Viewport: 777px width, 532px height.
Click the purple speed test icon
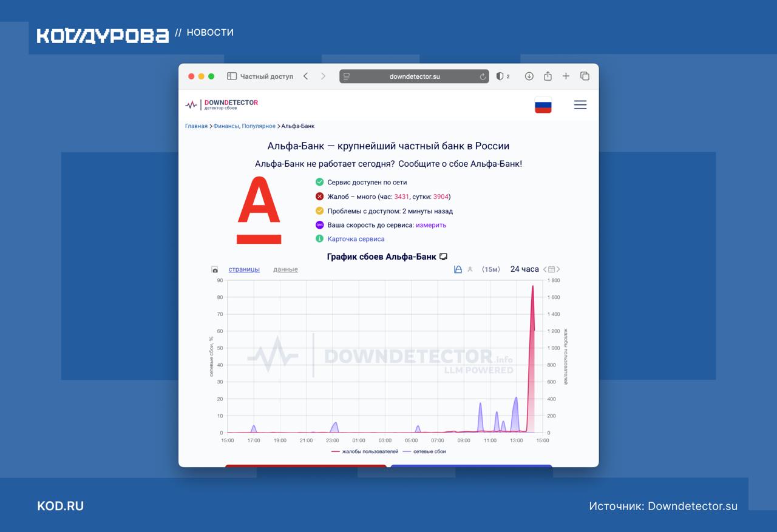tap(320, 225)
